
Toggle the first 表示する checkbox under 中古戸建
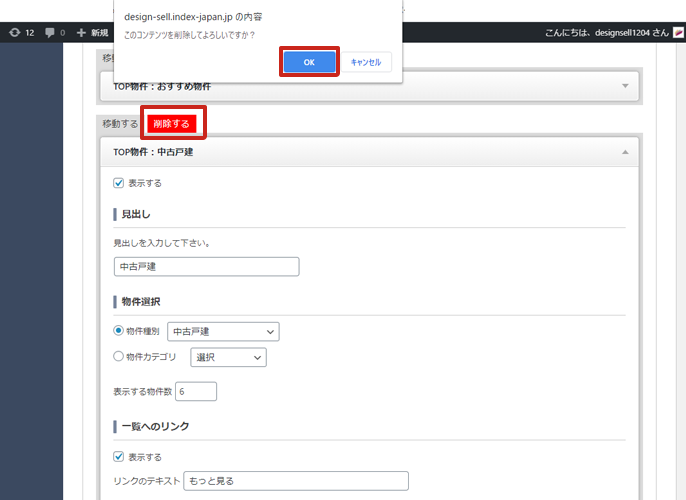(x=119, y=183)
